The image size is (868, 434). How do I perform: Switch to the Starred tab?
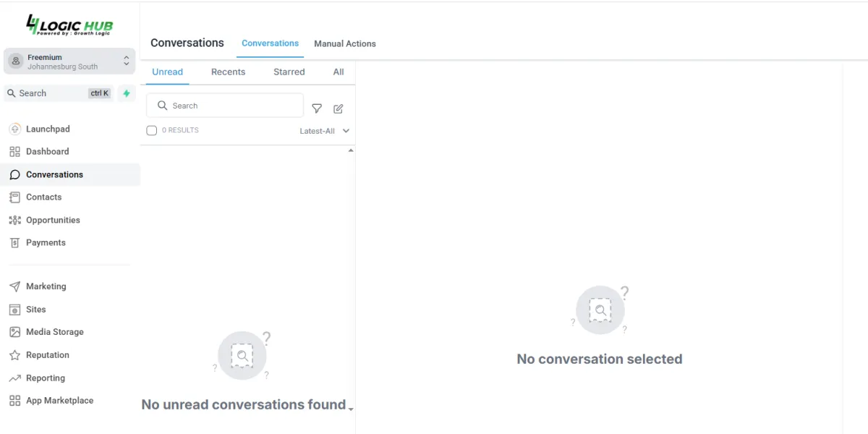[x=289, y=72]
